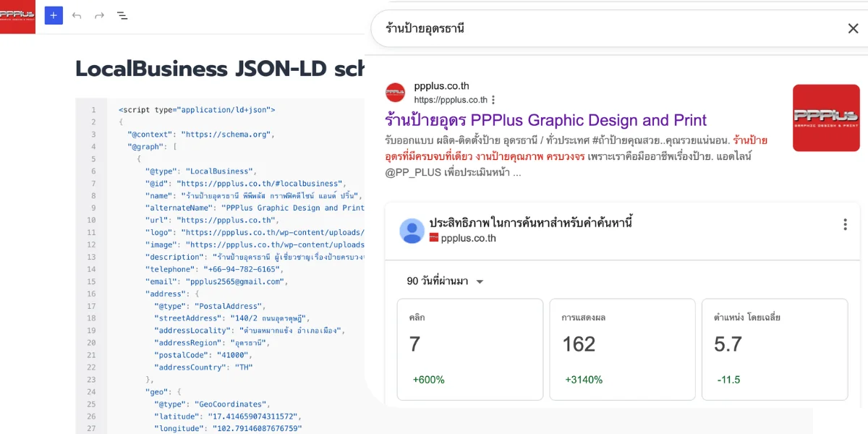
Task: Click the "longitude" coordinate code line
Action: [x=227, y=429]
